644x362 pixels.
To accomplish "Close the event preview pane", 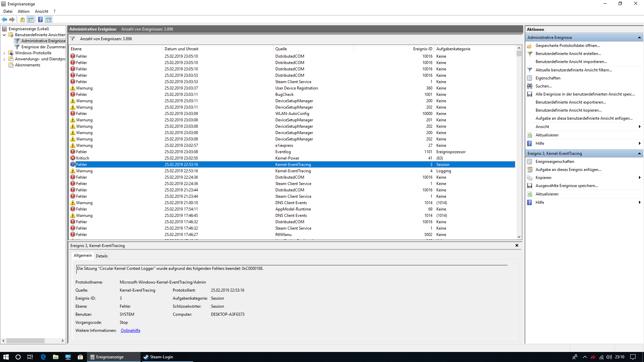I will click(x=517, y=246).
